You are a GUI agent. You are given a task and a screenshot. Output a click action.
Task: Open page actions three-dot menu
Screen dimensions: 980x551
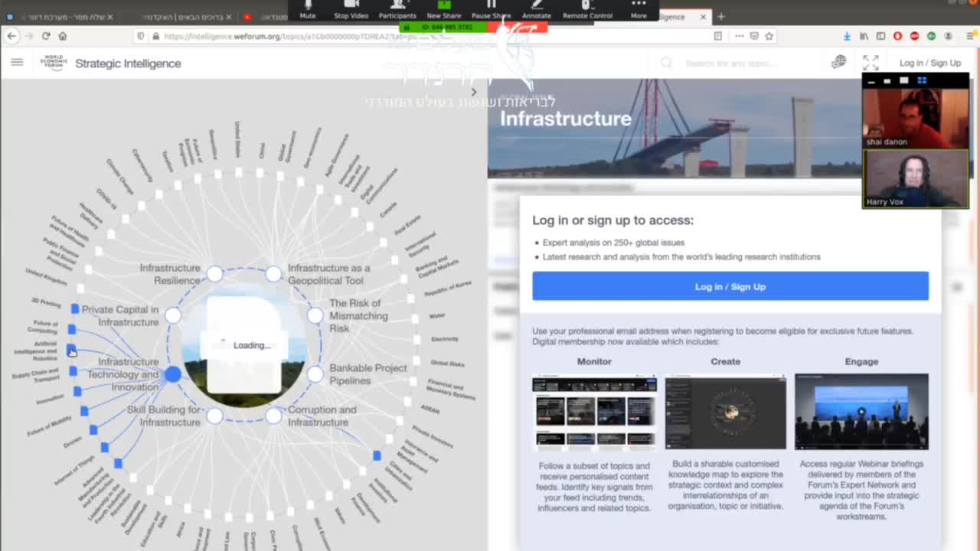(739, 36)
